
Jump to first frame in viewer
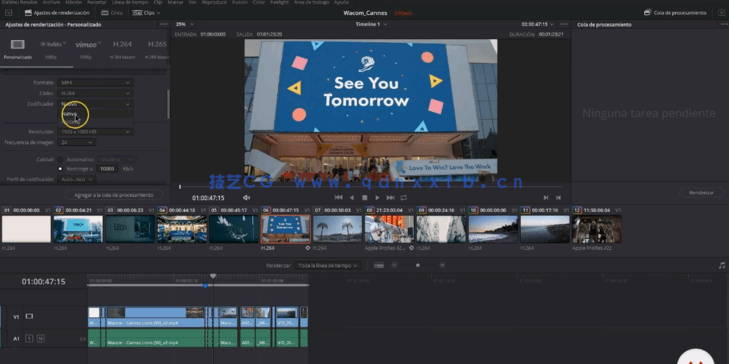point(338,198)
